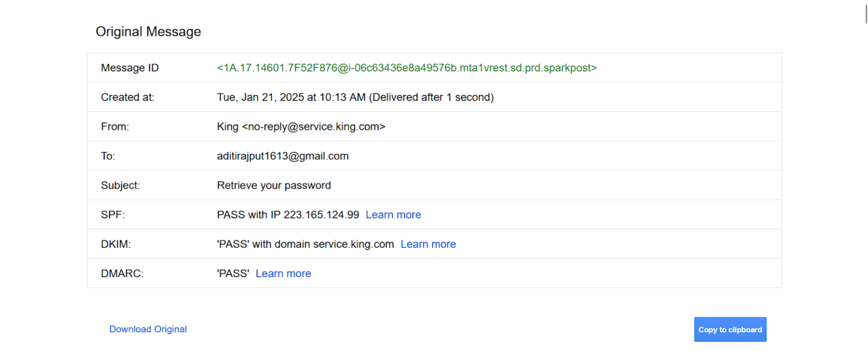Click the 'Subject:' row label

[x=119, y=185]
